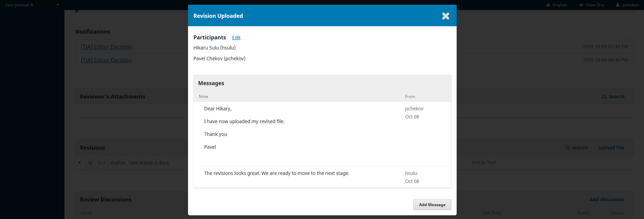The image size is (644, 219).
Task: Click the Search magnifier in Revisions panel
Action: (567, 148)
